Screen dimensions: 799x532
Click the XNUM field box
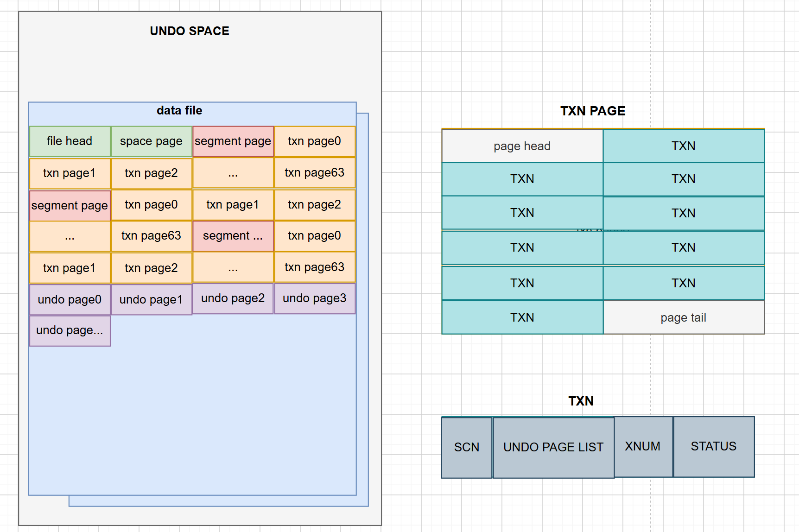(643, 446)
